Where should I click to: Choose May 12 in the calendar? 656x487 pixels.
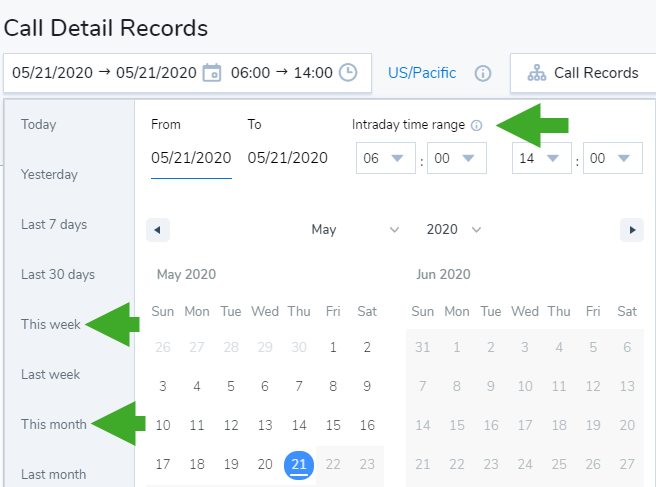click(231, 425)
